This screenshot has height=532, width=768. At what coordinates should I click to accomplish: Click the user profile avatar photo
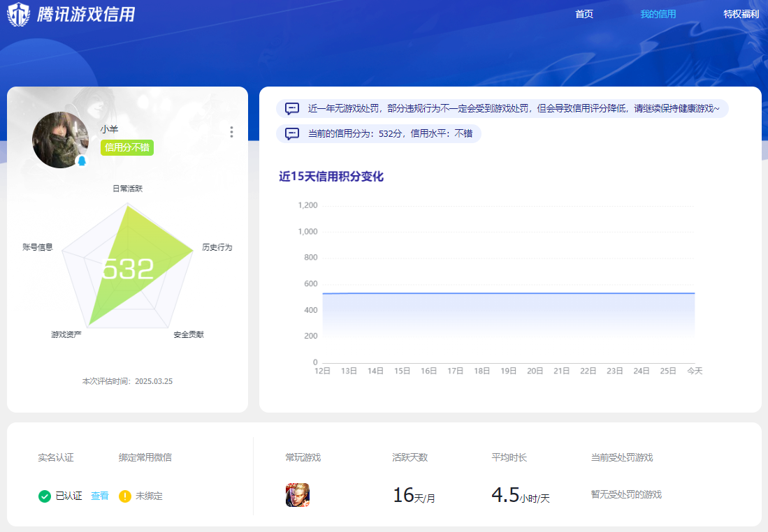[x=60, y=140]
